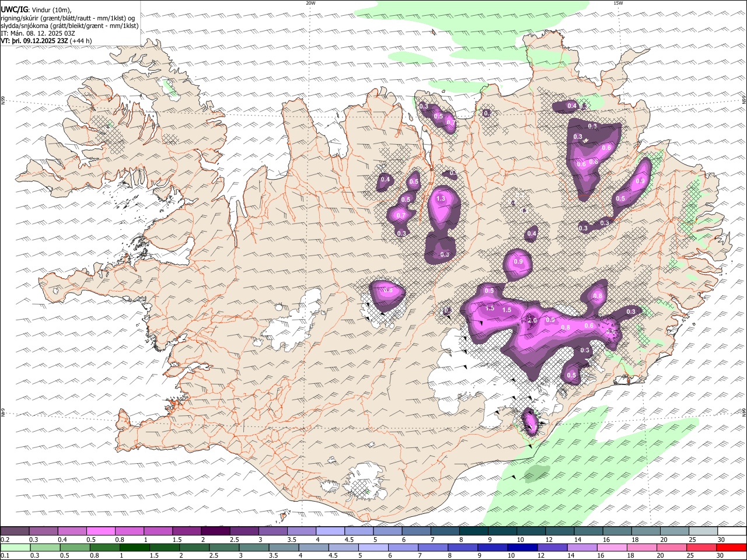Pick the light lavender swatch at 4 in the upper row
The height and width of the screenshot is (560, 747).
click(330, 531)
